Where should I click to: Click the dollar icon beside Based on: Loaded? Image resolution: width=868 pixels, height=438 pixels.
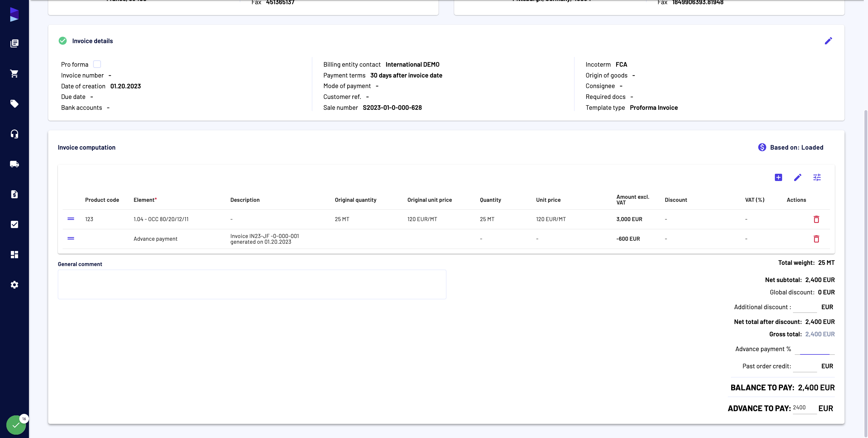point(762,147)
